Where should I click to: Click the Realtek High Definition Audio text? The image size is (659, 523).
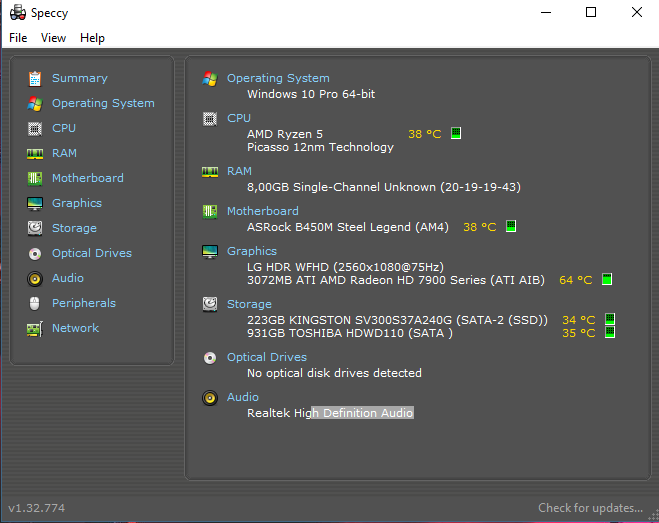click(x=330, y=413)
